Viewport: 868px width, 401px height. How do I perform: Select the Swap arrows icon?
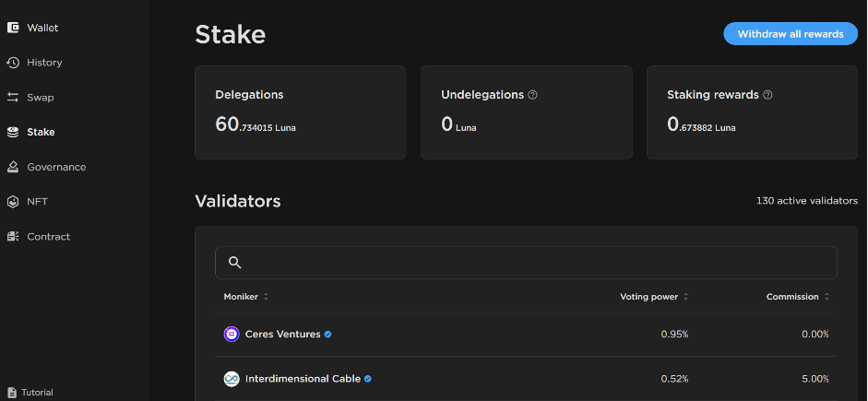pyautogui.click(x=13, y=98)
